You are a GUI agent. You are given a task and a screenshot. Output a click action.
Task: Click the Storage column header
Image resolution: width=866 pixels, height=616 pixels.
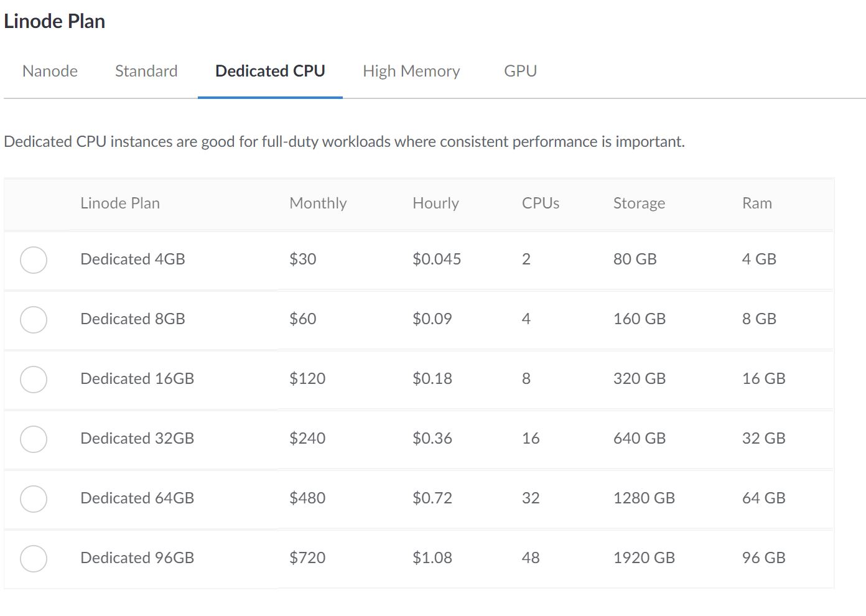tap(639, 203)
